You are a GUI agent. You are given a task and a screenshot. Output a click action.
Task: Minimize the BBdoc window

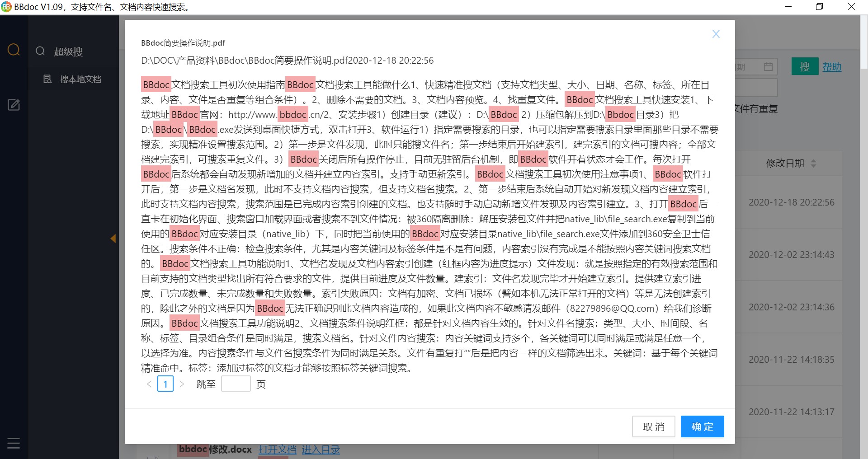pos(788,7)
